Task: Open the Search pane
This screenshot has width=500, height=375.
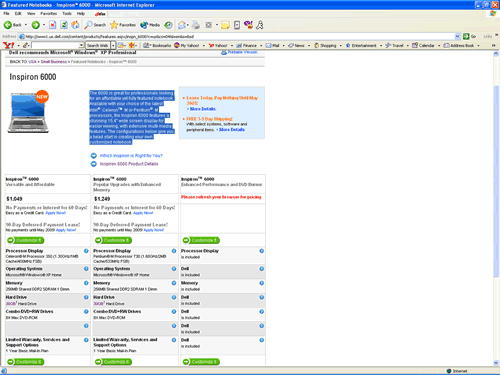Action: click(95, 25)
